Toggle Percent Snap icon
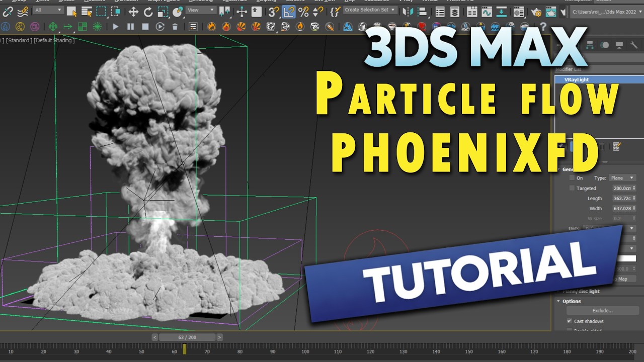 (x=303, y=12)
